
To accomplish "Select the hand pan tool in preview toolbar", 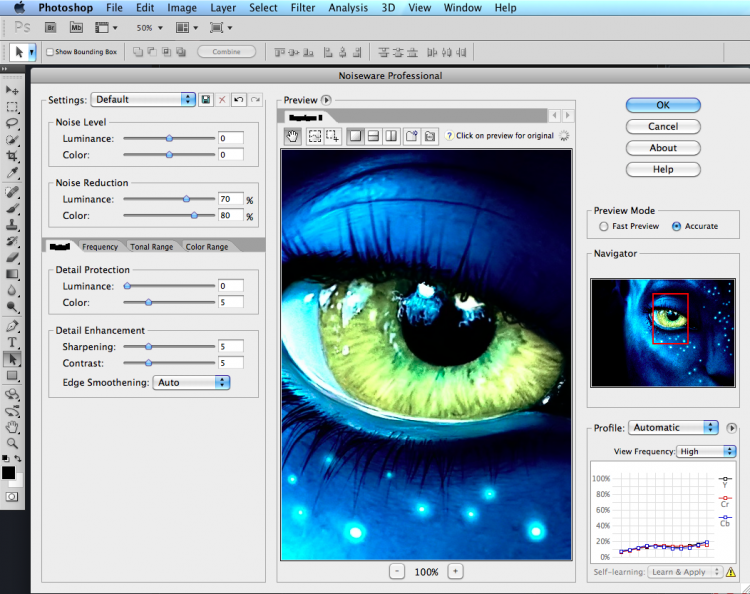I will point(294,136).
